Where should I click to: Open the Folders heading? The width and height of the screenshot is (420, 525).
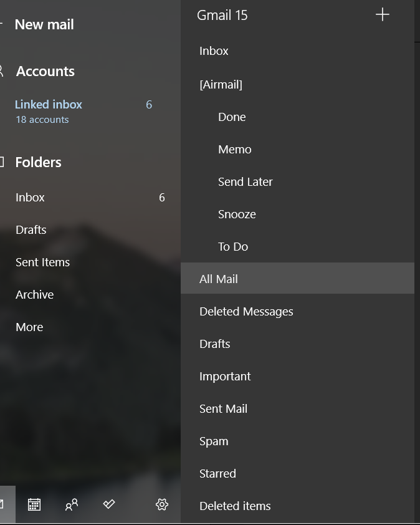coord(38,162)
